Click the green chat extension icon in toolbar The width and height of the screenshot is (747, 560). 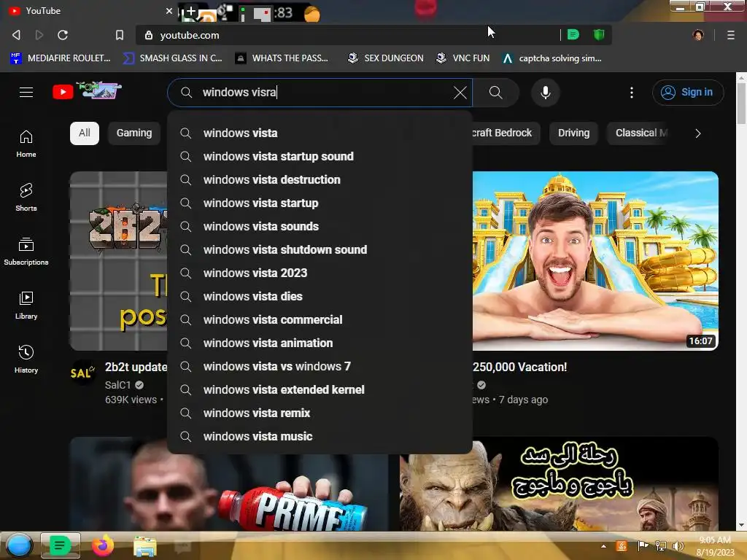573,34
